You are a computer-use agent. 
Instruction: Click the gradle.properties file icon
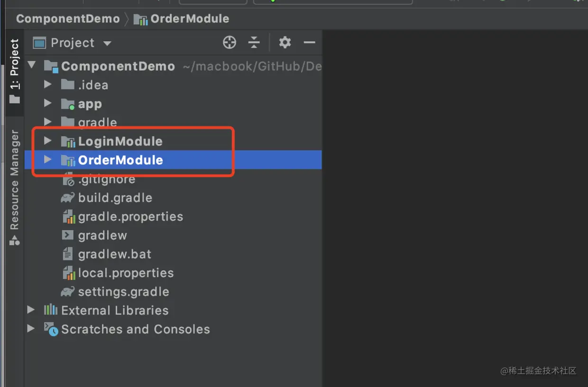click(69, 216)
